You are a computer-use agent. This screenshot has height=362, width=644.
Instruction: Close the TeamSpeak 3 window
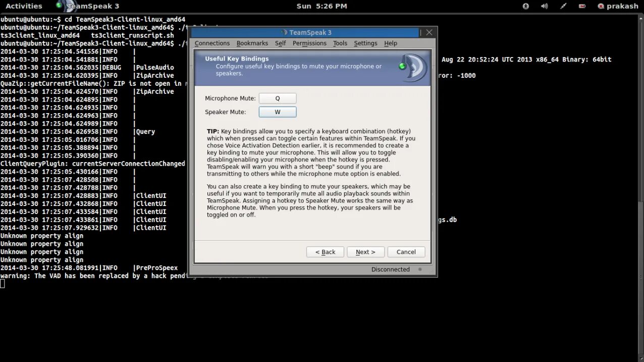429,32
